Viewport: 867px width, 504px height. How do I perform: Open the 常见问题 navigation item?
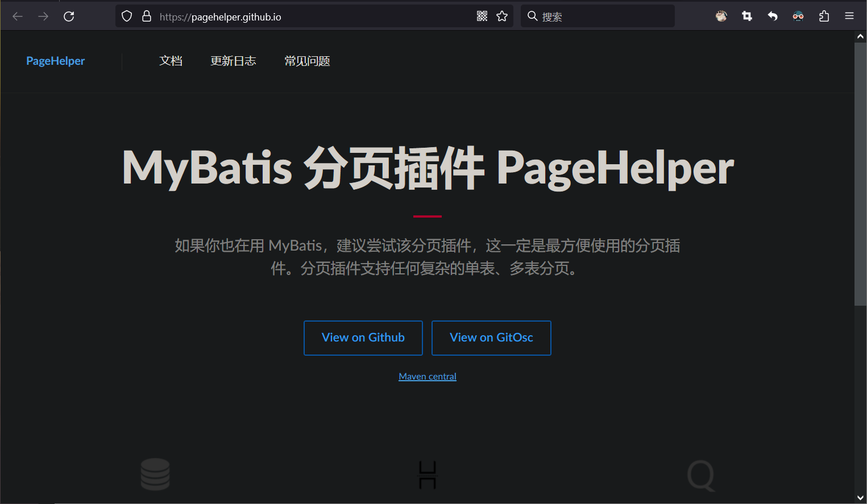pyautogui.click(x=307, y=61)
